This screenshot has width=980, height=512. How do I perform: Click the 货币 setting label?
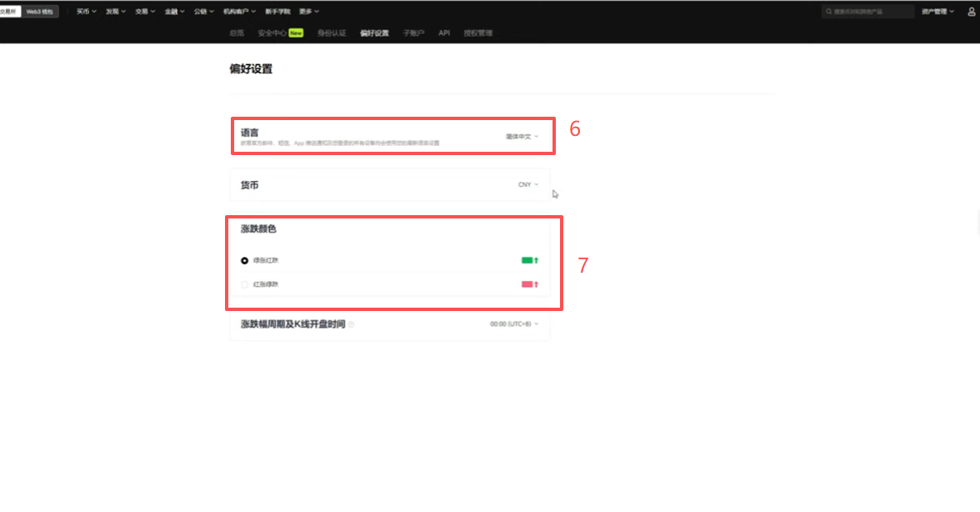pyautogui.click(x=249, y=185)
